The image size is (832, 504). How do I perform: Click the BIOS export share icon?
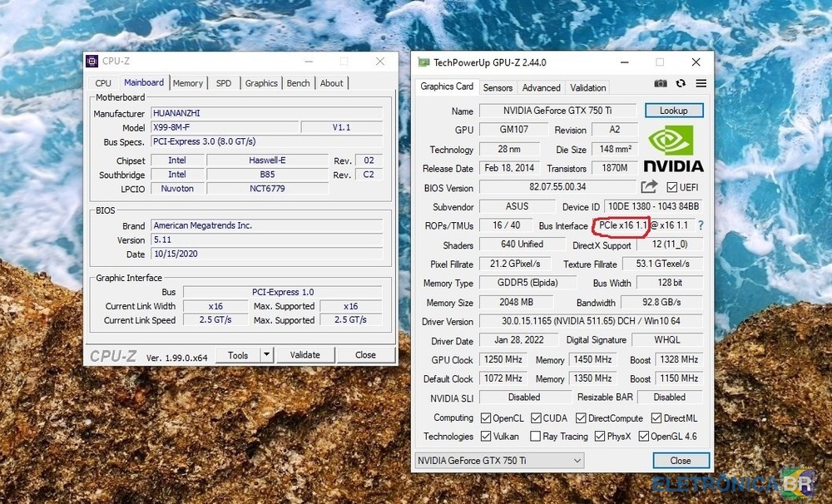649,187
